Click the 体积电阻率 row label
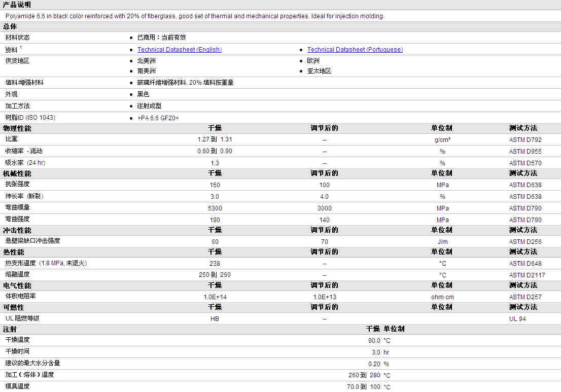The height and width of the screenshot is (392, 561). coord(20,296)
